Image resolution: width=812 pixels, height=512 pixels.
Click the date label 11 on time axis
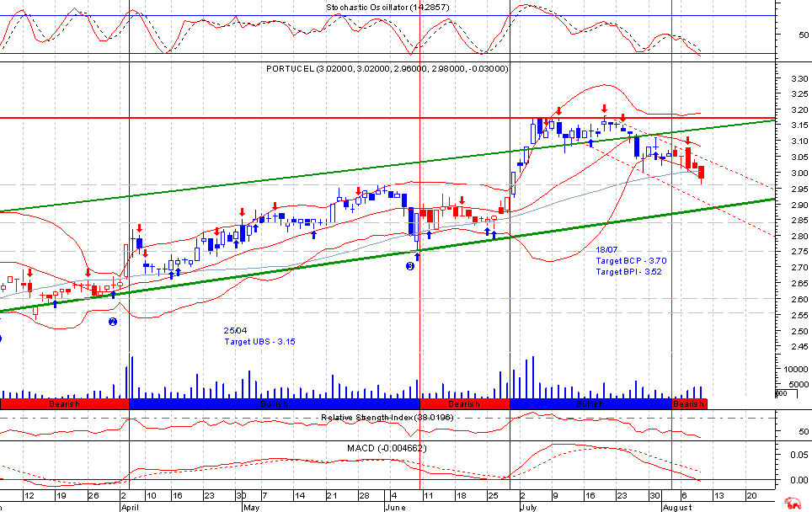pyautogui.click(x=428, y=496)
